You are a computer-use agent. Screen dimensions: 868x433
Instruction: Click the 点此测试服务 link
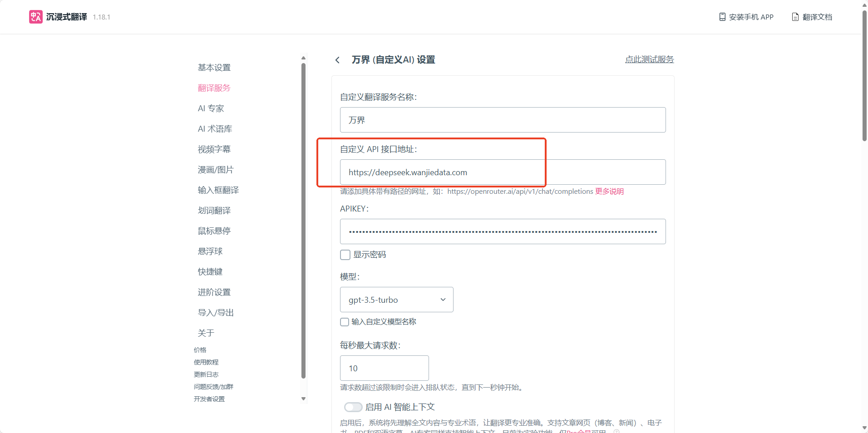point(649,59)
